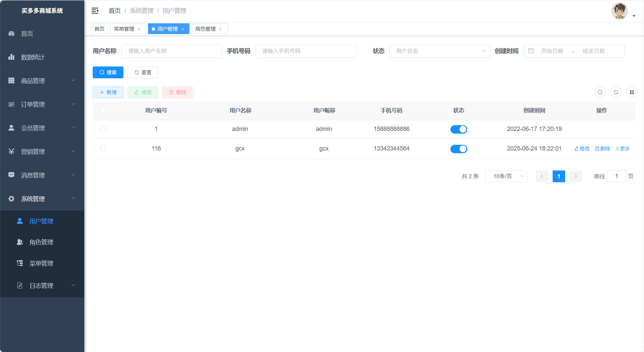Click the refresh table icon
The image size is (644, 352).
616,92
